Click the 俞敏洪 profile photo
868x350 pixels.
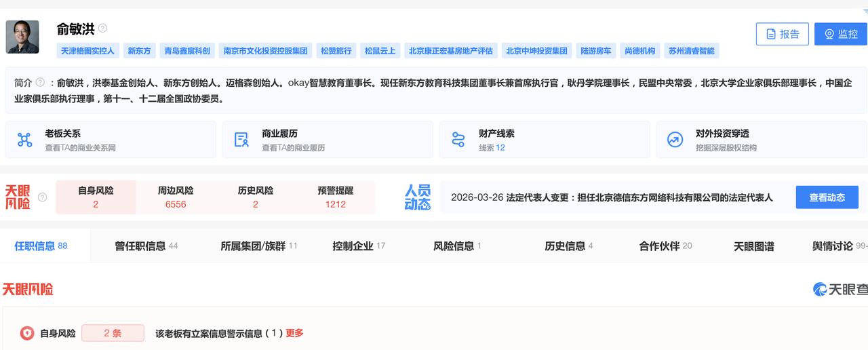pos(22,37)
